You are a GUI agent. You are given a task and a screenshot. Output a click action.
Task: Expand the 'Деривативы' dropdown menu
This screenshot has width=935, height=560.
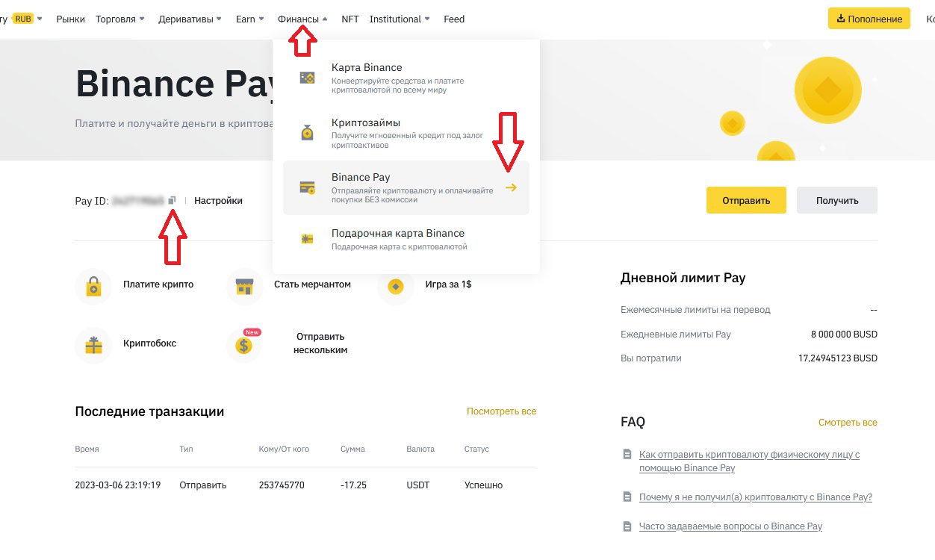tap(190, 19)
